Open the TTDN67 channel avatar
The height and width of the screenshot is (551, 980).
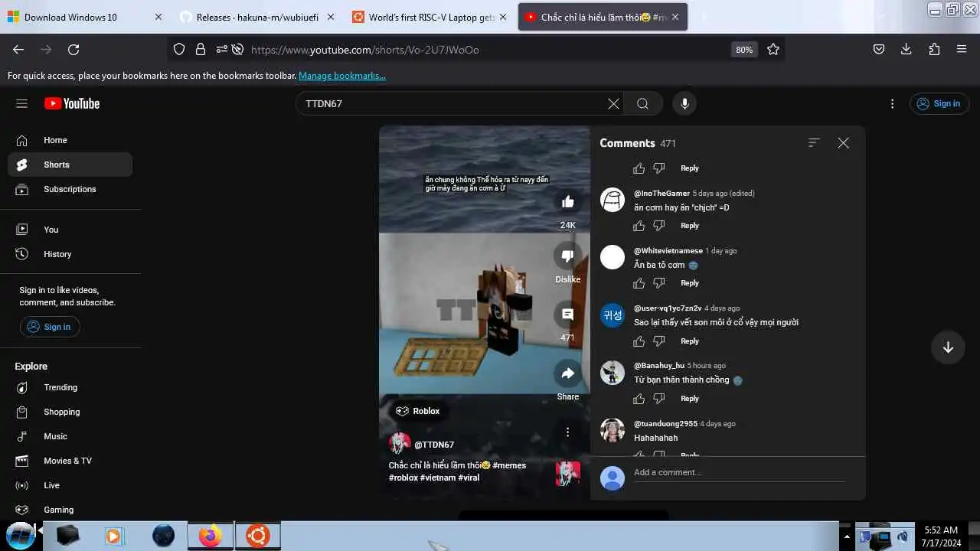[x=400, y=444]
